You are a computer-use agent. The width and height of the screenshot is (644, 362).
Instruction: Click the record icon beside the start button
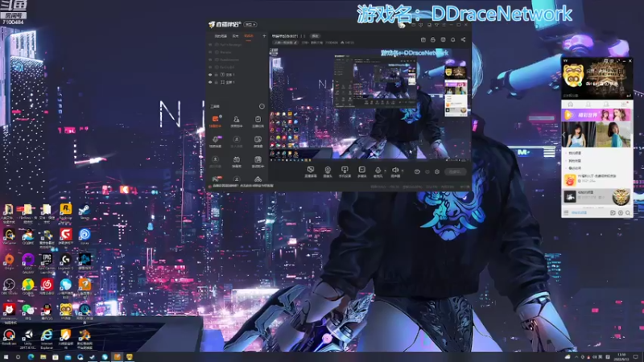(x=417, y=171)
